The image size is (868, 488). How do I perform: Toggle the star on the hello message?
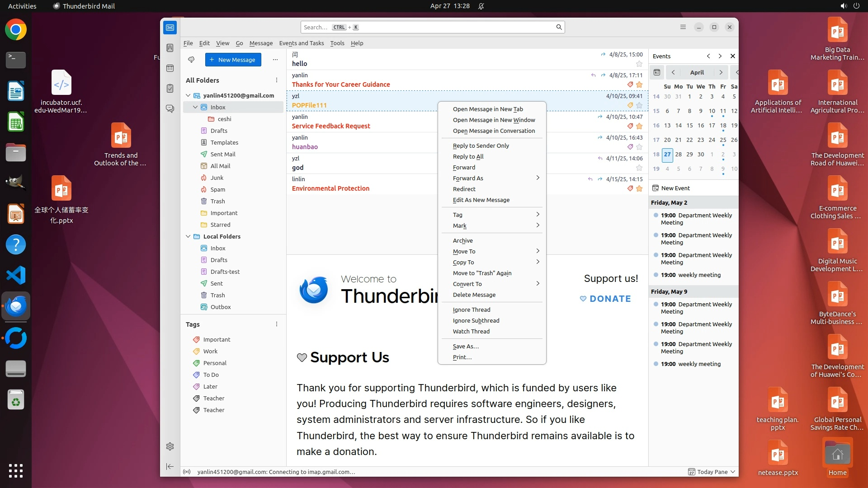tap(639, 64)
